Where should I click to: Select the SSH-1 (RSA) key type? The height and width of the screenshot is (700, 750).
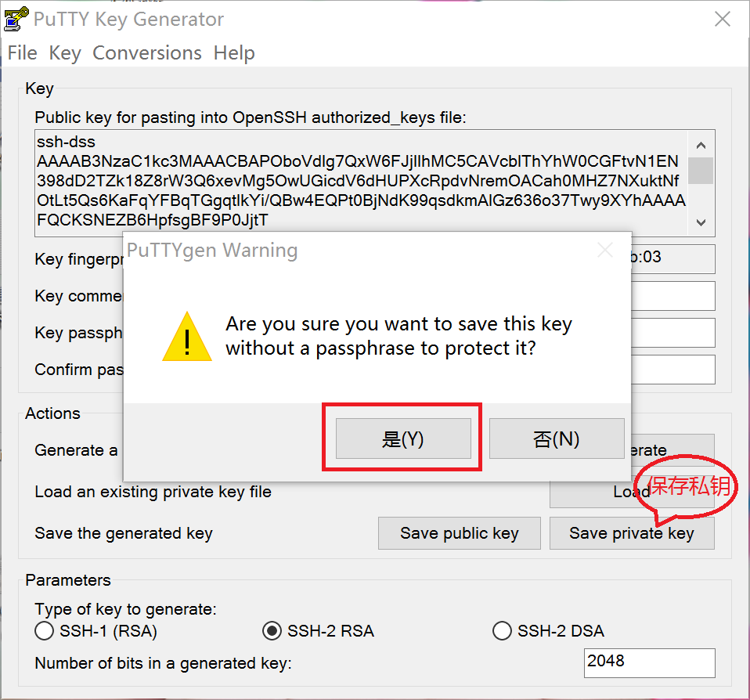(x=45, y=630)
